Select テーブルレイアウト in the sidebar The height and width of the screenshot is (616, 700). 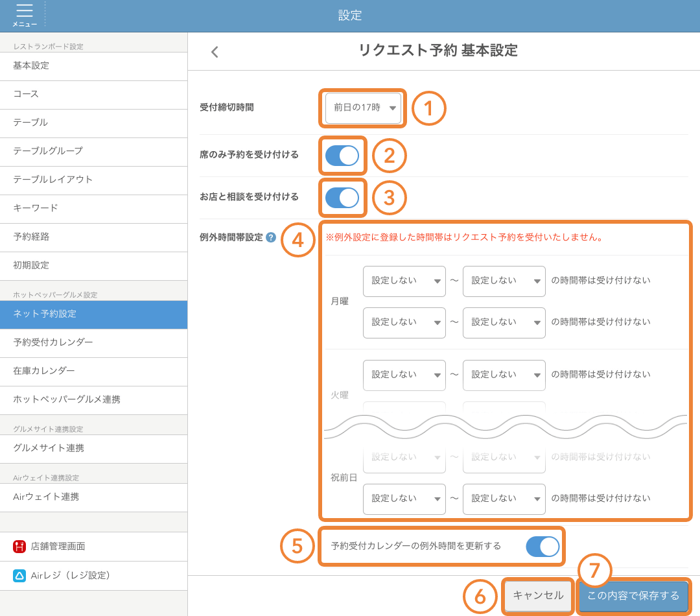coord(93,180)
